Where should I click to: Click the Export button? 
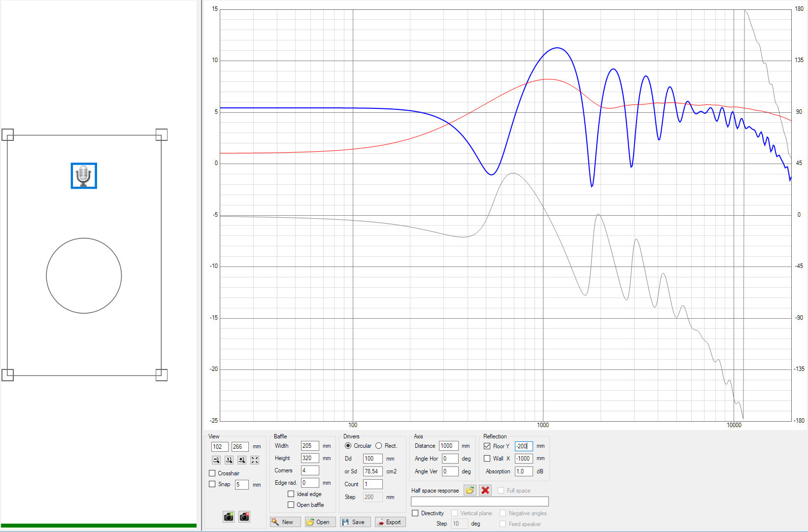tap(390, 522)
